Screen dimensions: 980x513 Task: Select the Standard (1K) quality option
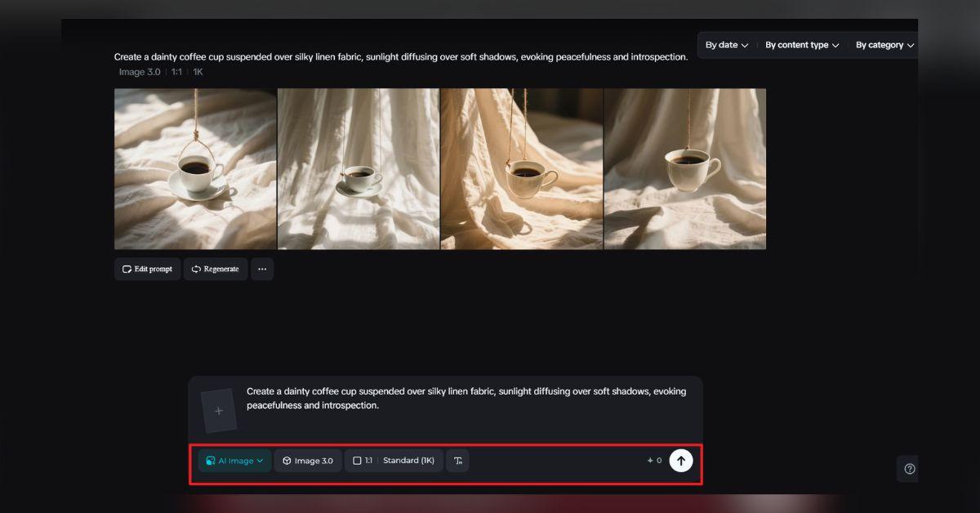tap(409, 460)
